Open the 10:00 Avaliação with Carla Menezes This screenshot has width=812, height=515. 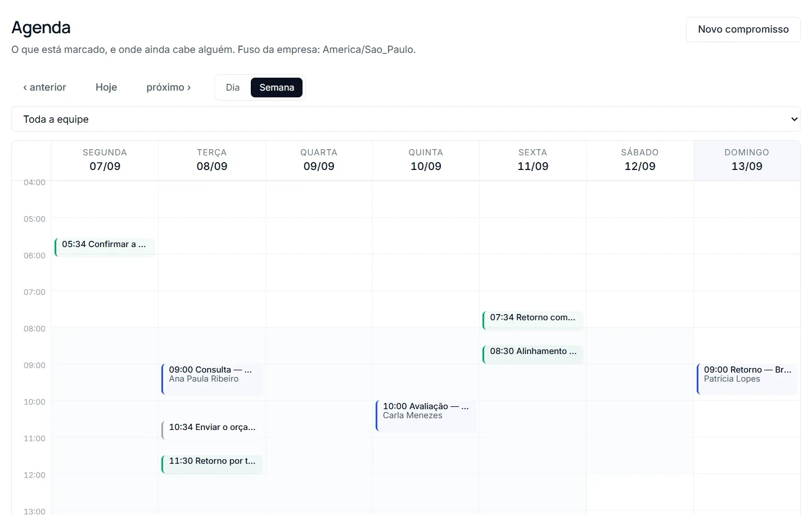coord(426,415)
